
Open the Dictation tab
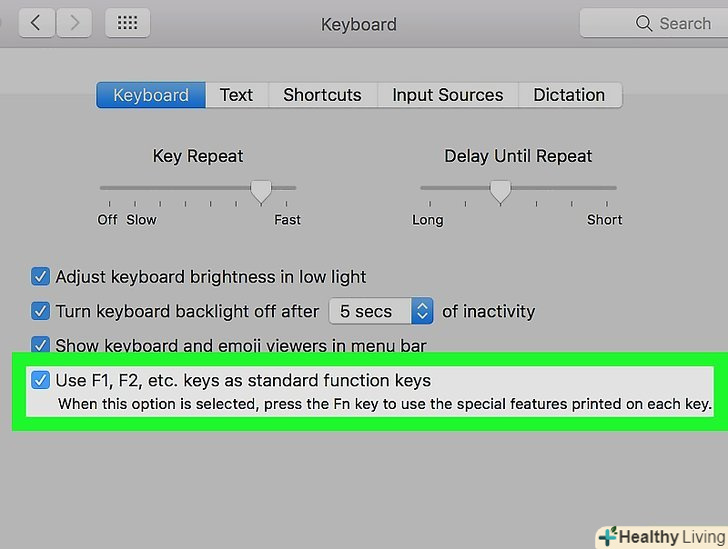pyautogui.click(x=569, y=95)
